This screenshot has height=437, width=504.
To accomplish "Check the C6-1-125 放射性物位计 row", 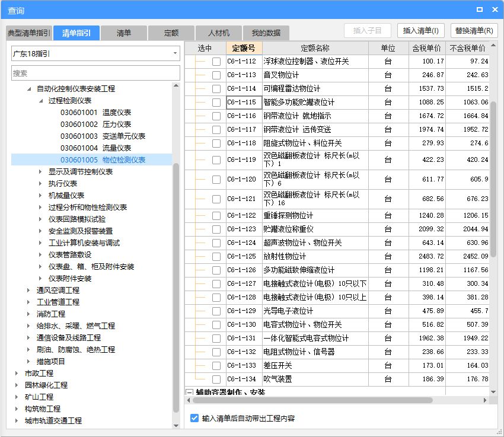I will [216, 257].
